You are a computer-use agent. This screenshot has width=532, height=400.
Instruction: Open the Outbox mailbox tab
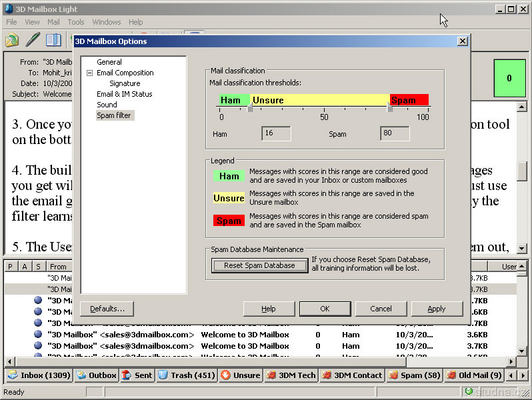(96, 375)
